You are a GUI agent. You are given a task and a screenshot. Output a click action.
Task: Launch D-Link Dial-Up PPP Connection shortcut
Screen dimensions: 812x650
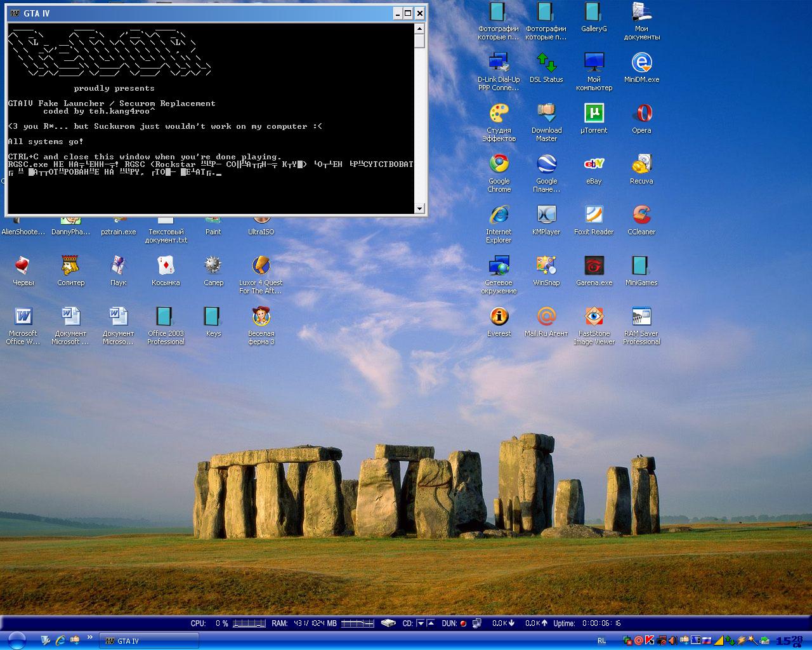click(x=499, y=72)
